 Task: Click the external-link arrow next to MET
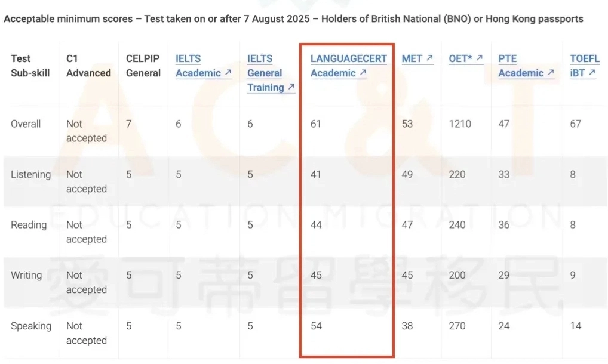[x=429, y=58]
